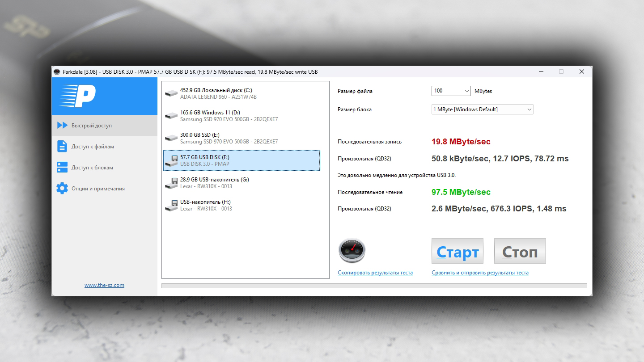Click the slow USB 3.0 device warning text

click(x=397, y=175)
